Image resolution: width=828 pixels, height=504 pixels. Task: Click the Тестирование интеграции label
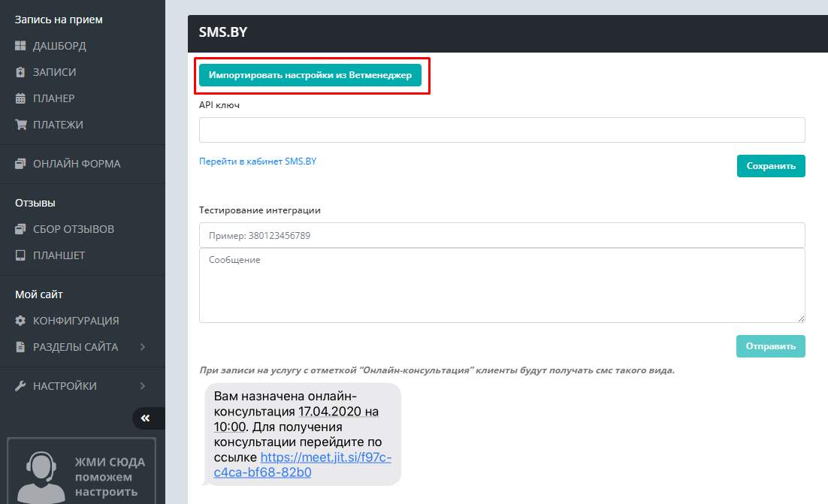coord(260,210)
